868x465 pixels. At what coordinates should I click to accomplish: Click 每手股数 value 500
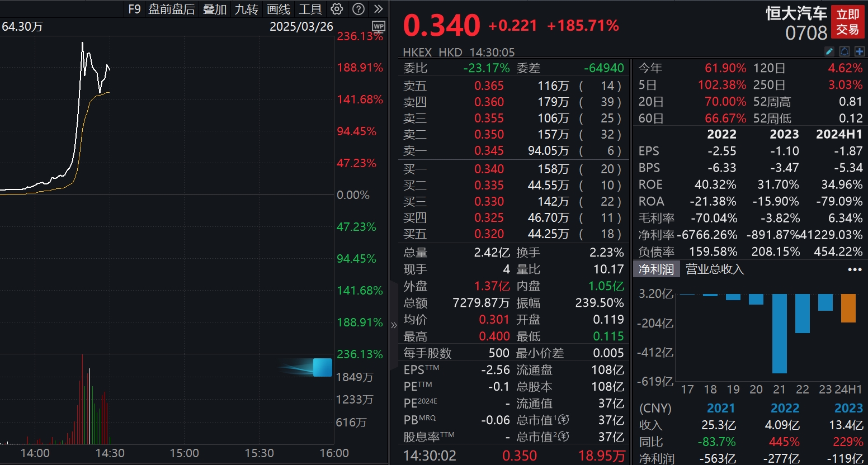pos(499,353)
